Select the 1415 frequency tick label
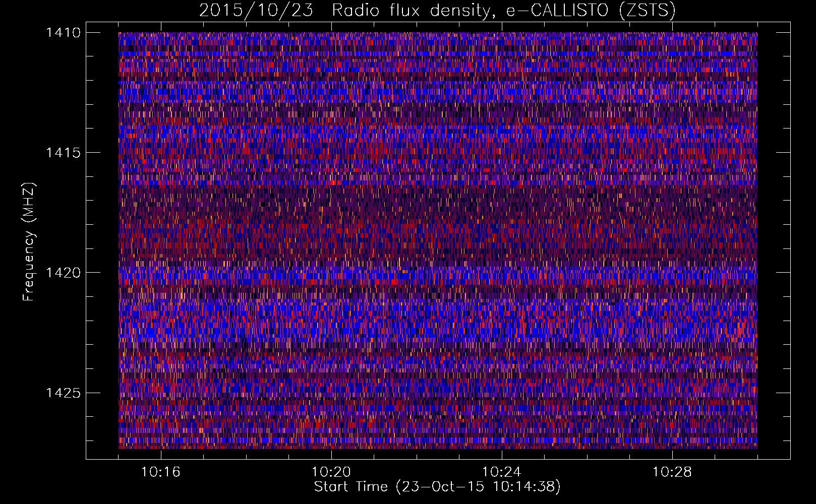816x504 pixels. (x=63, y=153)
